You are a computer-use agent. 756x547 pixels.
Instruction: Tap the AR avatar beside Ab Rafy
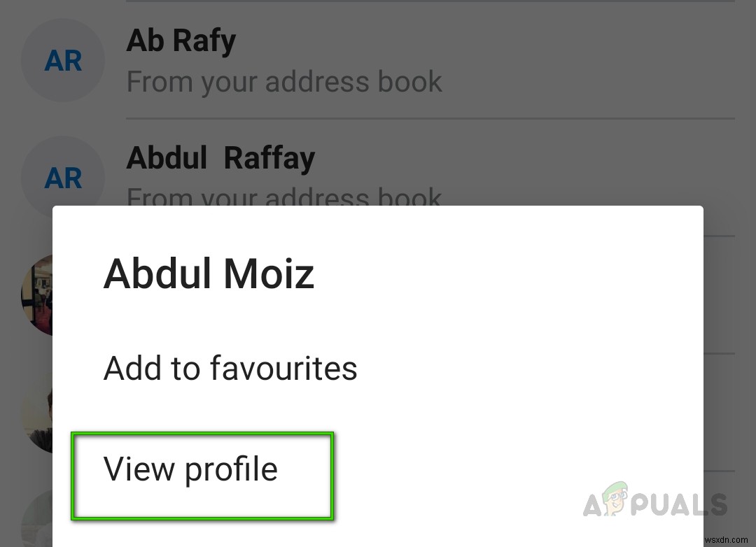pyautogui.click(x=63, y=61)
